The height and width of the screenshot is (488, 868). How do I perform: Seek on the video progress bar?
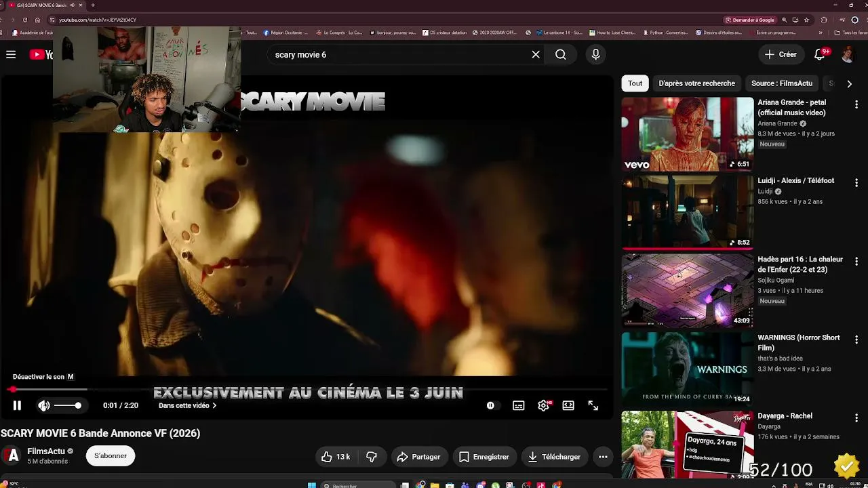(307, 390)
